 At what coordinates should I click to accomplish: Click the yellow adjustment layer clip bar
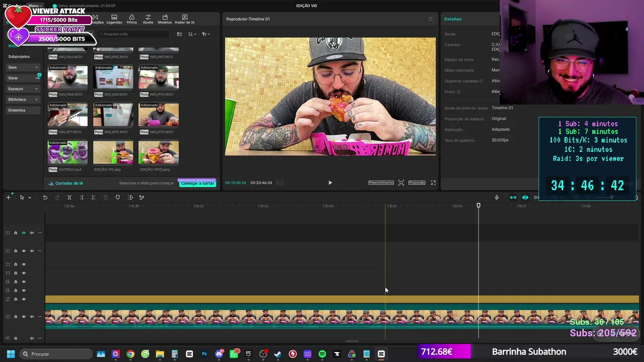[342, 299]
